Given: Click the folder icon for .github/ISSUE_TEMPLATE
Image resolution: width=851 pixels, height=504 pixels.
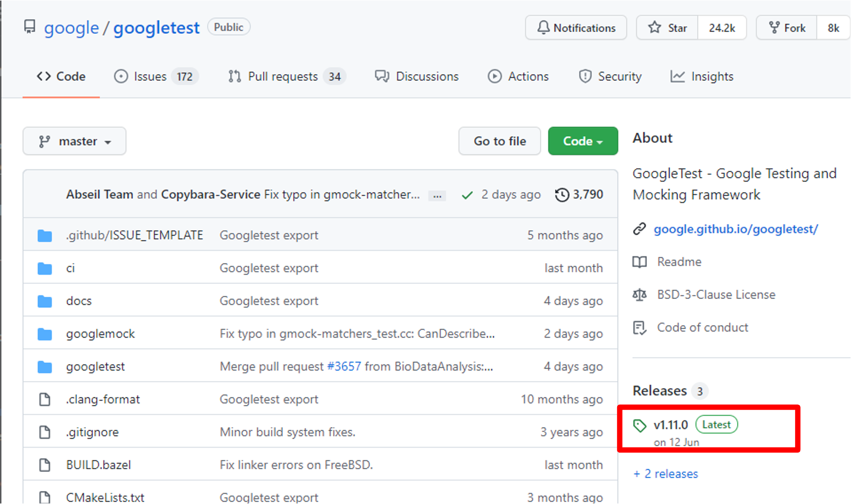Looking at the screenshot, I should [x=45, y=236].
